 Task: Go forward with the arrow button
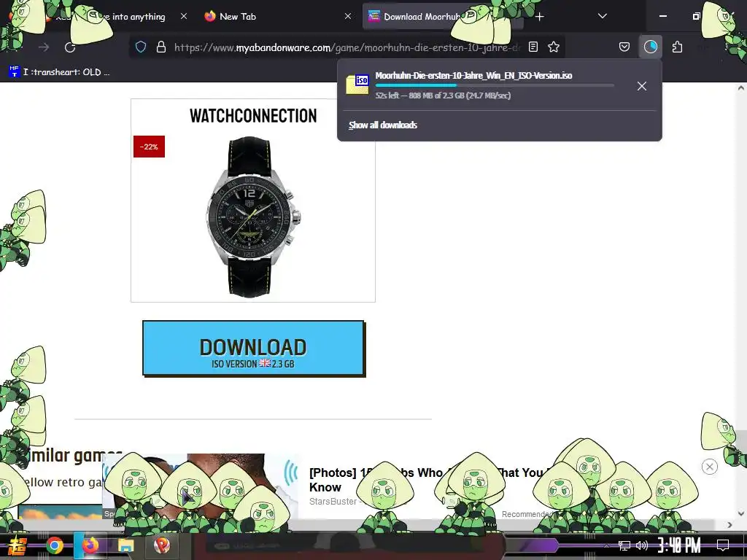(x=44, y=47)
